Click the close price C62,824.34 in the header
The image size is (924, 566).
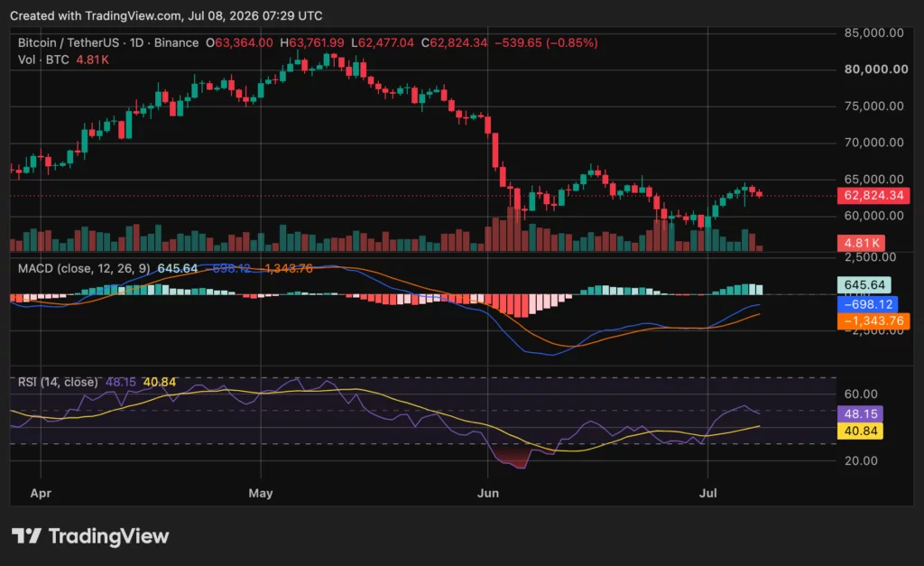coord(455,43)
